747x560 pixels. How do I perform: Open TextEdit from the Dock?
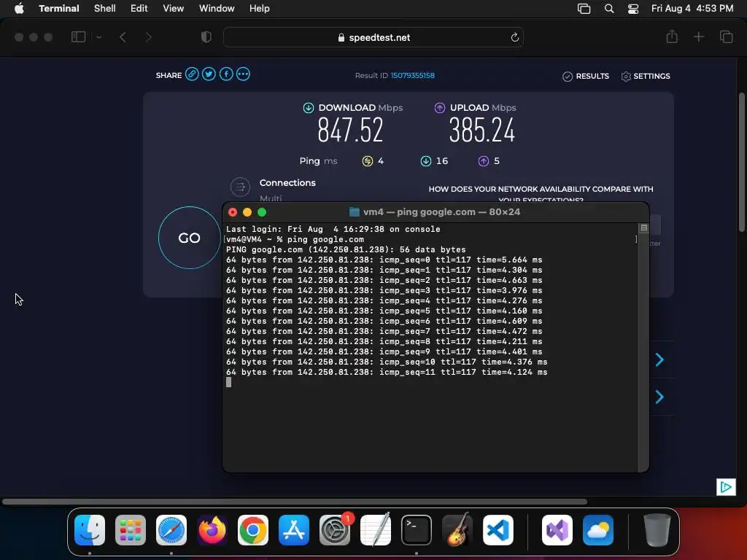[376, 530]
